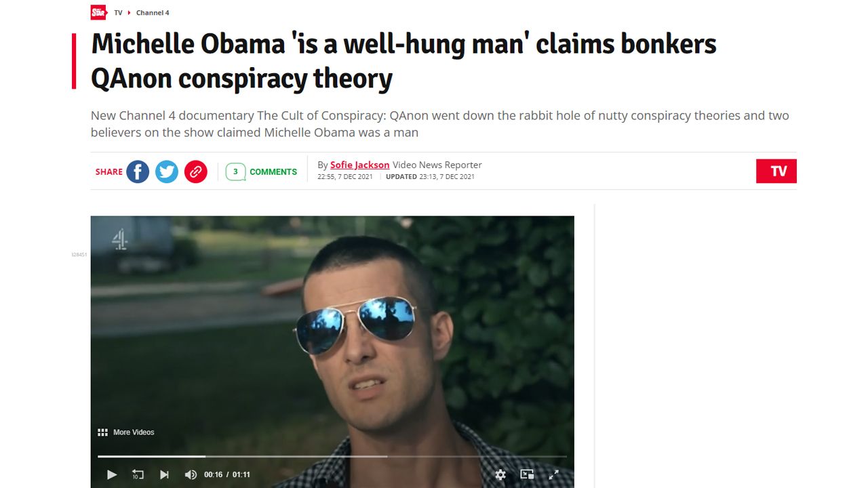Viewport: 868px width, 488px height.
Task: Click the red TV category badge
Action: click(x=776, y=171)
